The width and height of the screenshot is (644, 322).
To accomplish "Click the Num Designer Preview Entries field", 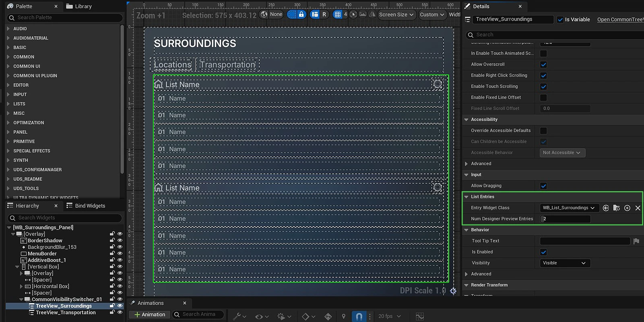I will click(565, 219).
